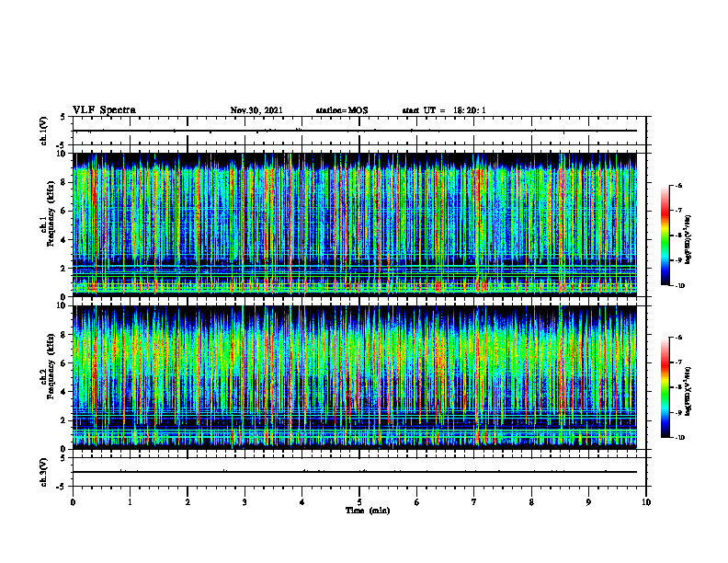728x563 pixels.
Task: Click time axis tick label "5"
Action: (x=359, y=502)
